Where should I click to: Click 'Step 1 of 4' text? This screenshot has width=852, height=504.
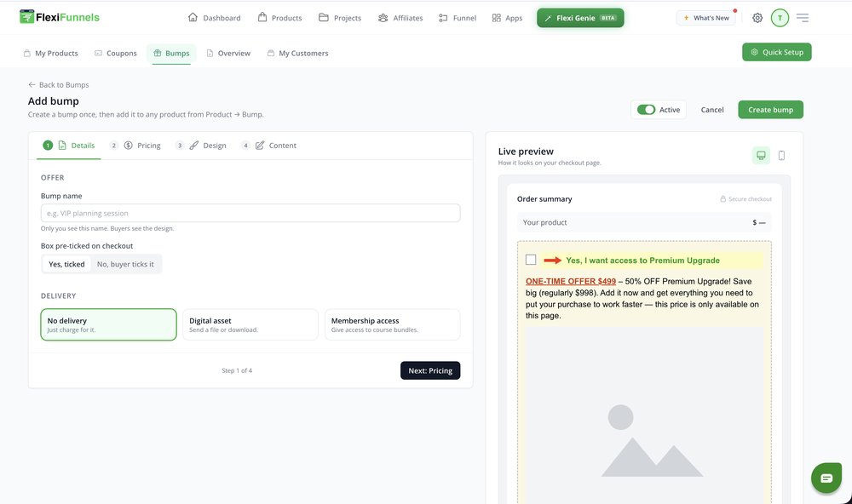tap(237, 370)
